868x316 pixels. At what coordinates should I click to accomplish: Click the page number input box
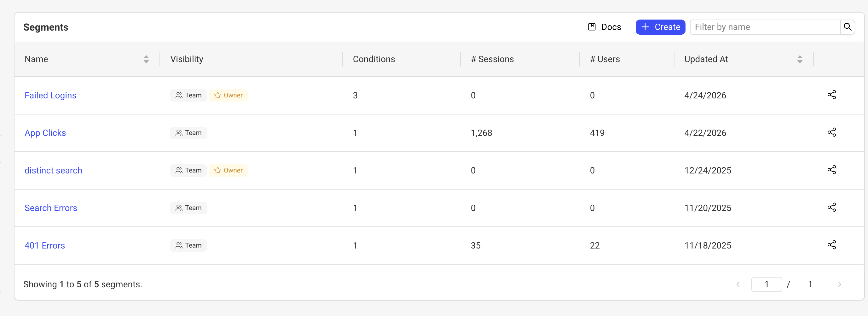(766, 284)
